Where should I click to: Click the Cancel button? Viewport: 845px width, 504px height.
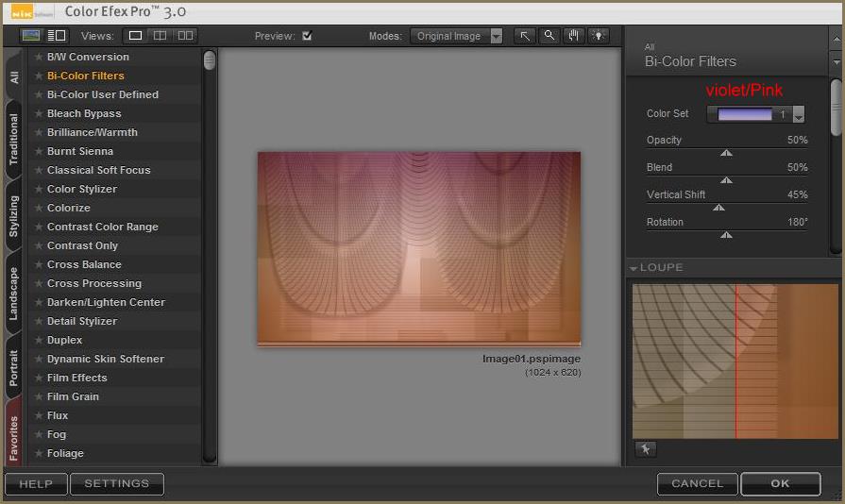pos(697,483)
